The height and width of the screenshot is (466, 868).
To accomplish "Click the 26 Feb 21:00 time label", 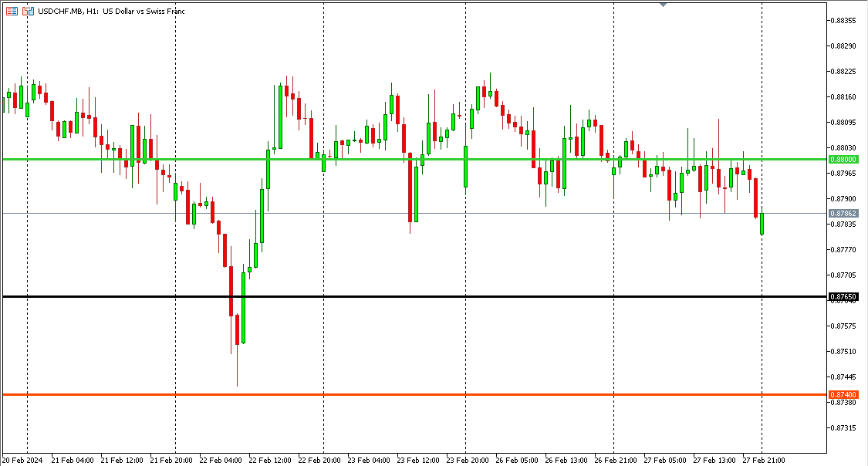I will click(616, 461).
